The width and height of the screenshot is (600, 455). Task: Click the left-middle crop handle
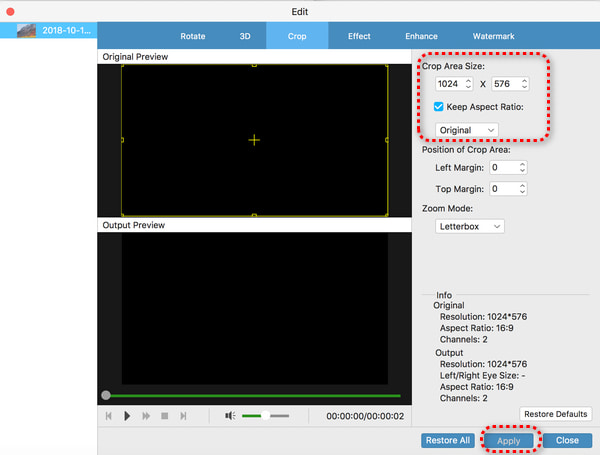point(122,140)
